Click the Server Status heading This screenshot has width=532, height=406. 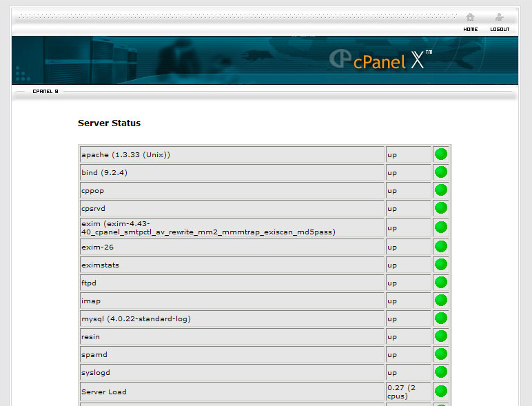[x=109, y=123]
